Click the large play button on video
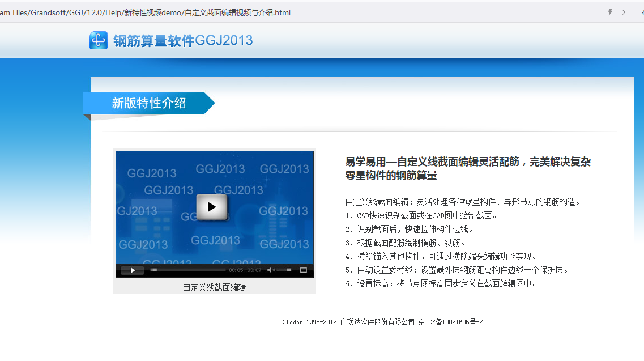The height and width of the screenshot is (361, 644). click(x=211, y=207)
